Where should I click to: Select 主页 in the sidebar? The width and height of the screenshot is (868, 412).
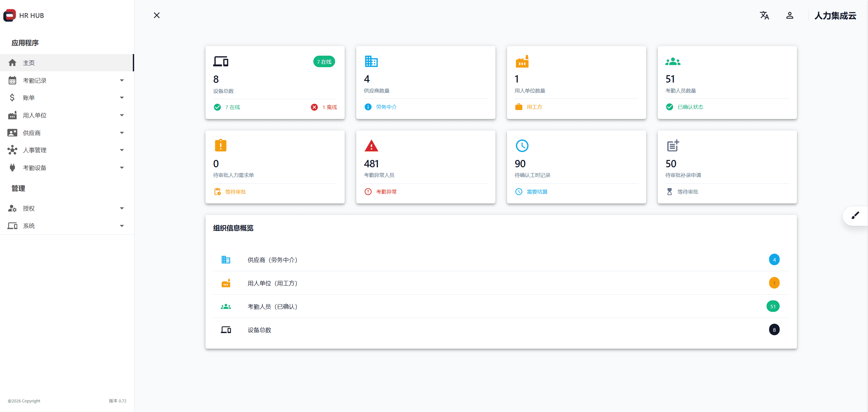pyautogui.click(x=29, y=63)
